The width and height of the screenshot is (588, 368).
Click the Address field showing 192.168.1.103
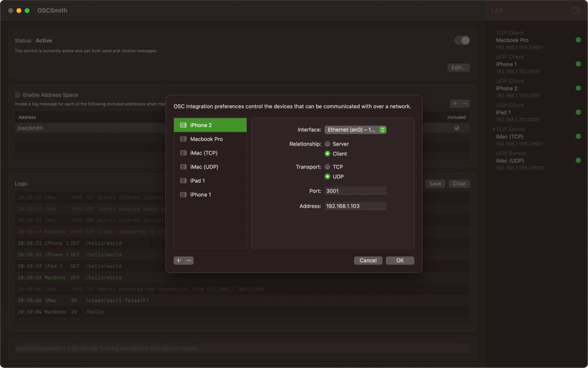pos(355,206)
